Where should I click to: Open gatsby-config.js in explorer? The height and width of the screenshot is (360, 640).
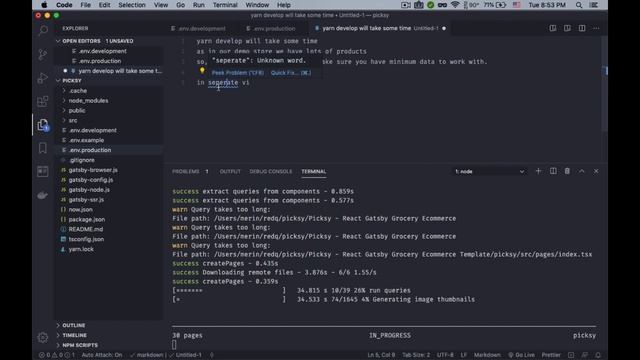pyautogui.click(x=91, y=180)
